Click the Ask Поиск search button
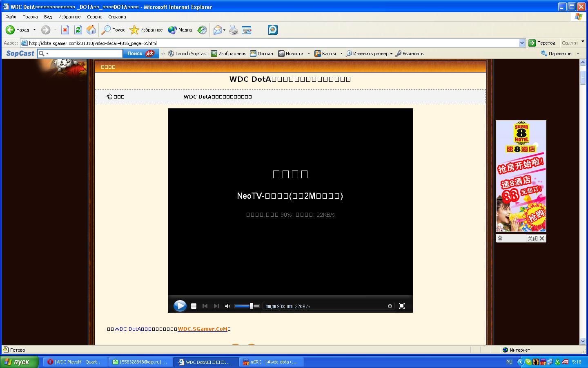 point(141,54)
